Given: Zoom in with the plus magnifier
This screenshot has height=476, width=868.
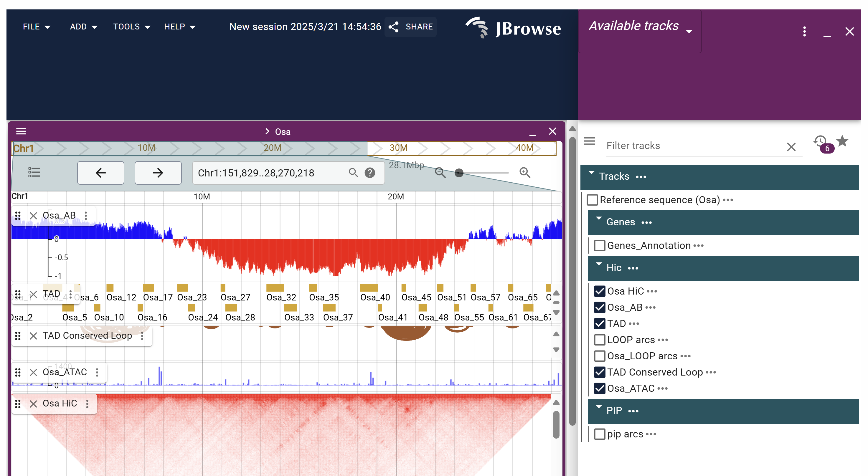Looking at the screenshot, I should (525, 173).
